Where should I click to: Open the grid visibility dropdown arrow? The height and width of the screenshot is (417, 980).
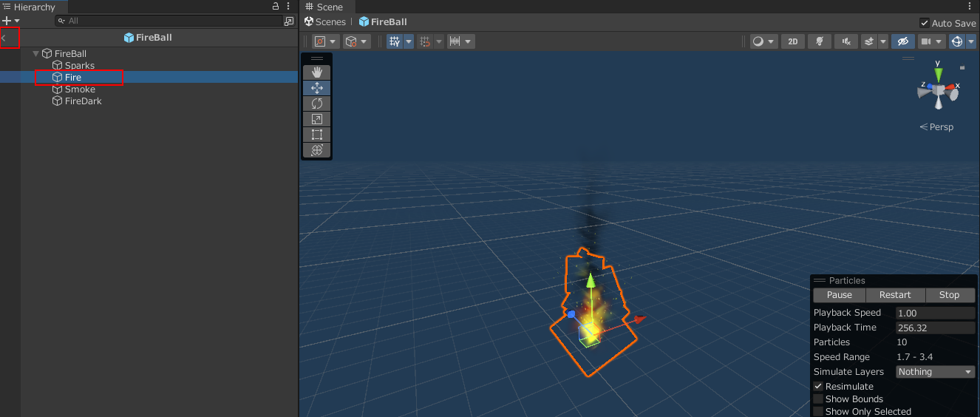(408, 42)
